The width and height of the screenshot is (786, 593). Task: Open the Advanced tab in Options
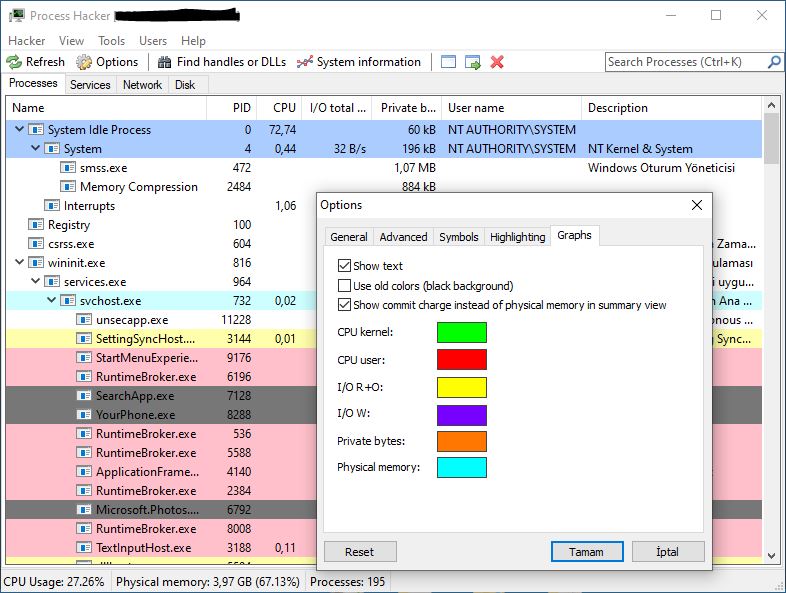click(x=404, y=237)
